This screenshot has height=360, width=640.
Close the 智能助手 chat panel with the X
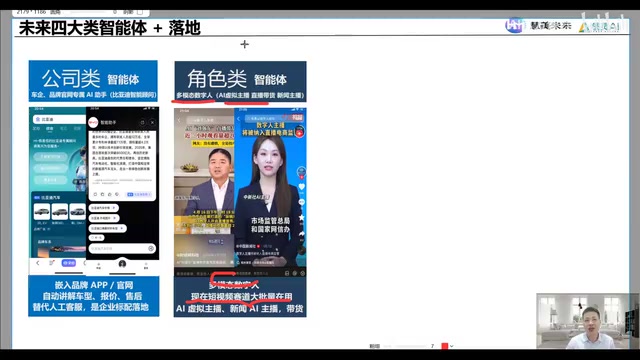152,122
